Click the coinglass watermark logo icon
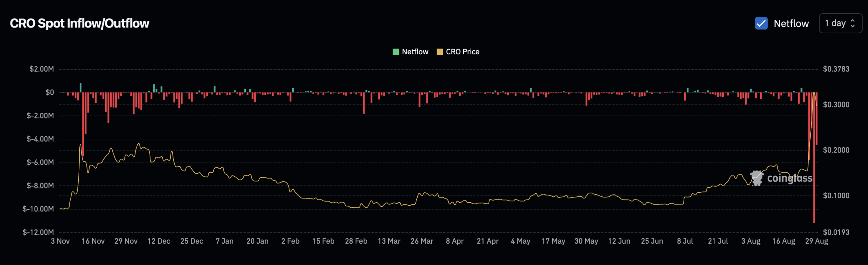 pyautogui.click(x=757, y=178)
